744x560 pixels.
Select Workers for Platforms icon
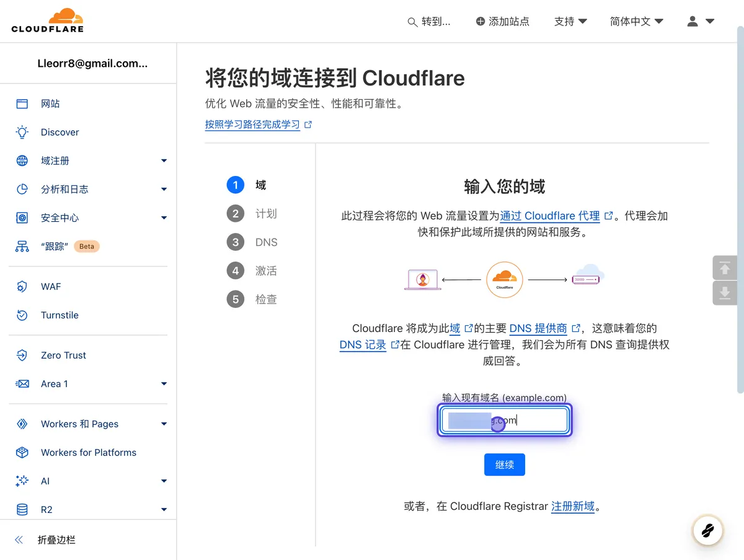[24, 452]
